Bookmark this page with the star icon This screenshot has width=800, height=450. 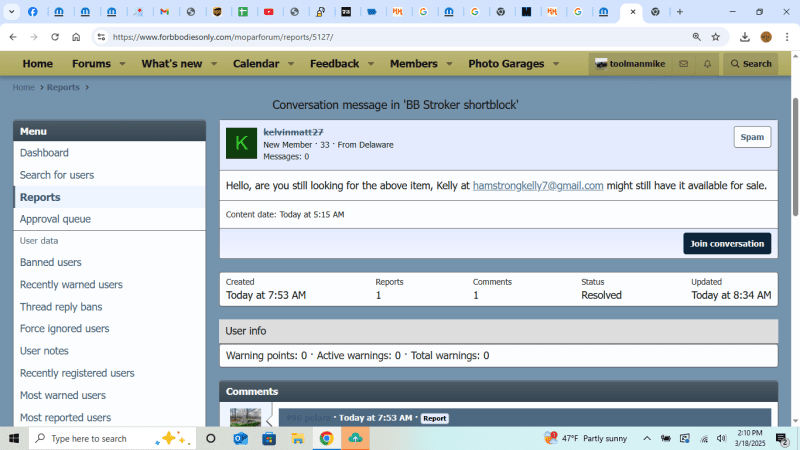716,37
